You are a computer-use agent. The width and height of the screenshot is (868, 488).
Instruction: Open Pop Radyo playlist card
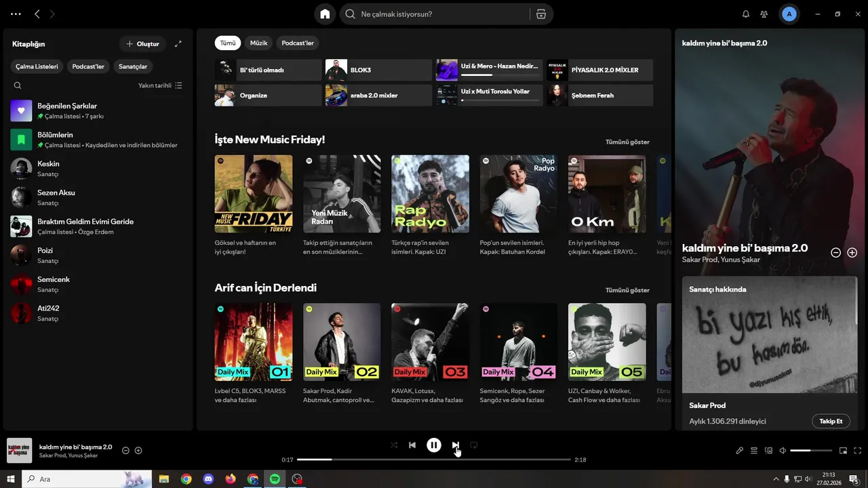[518, 206]
